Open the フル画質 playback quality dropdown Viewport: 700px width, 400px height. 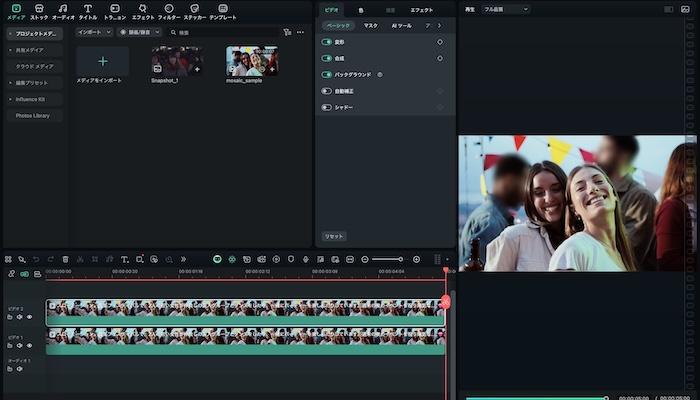click(x=506, y=9)
